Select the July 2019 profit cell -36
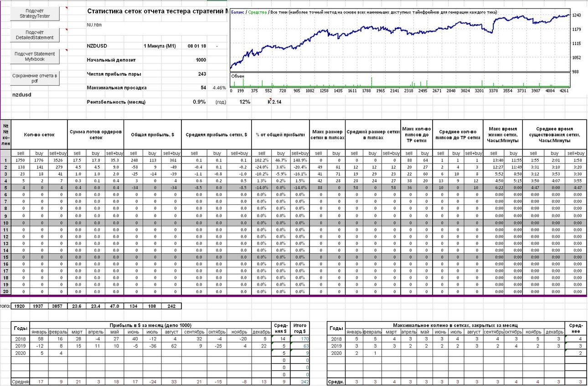588x386 pixels. 153,346
